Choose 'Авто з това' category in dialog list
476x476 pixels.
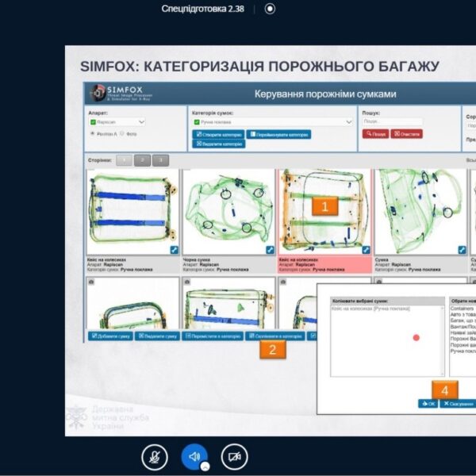click(x=463, y=314)
